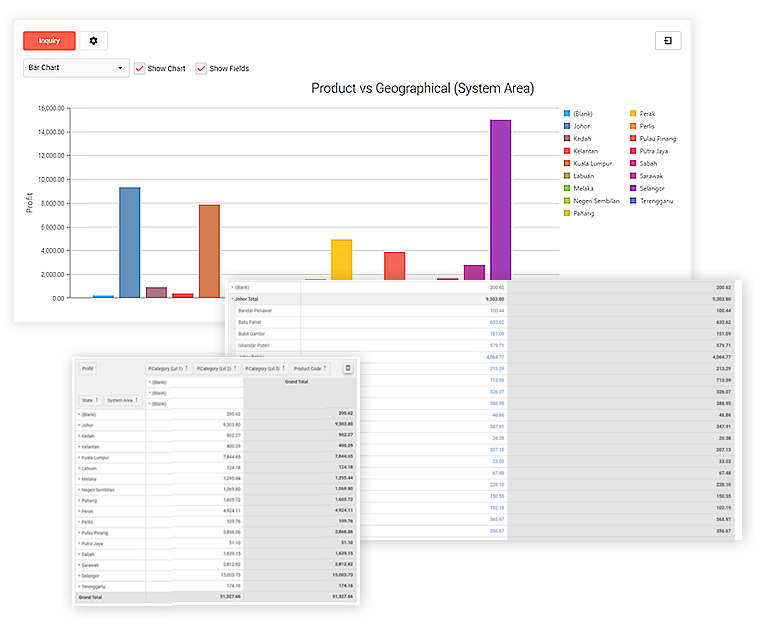Click the pivot grid field chooser icon
763x625 pixels.
click(x=348, y=368)
